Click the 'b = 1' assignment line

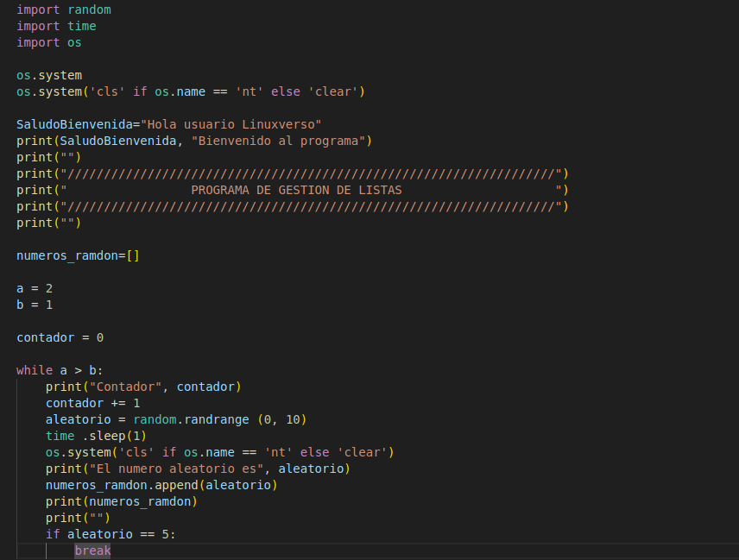[x=35, y=305]
